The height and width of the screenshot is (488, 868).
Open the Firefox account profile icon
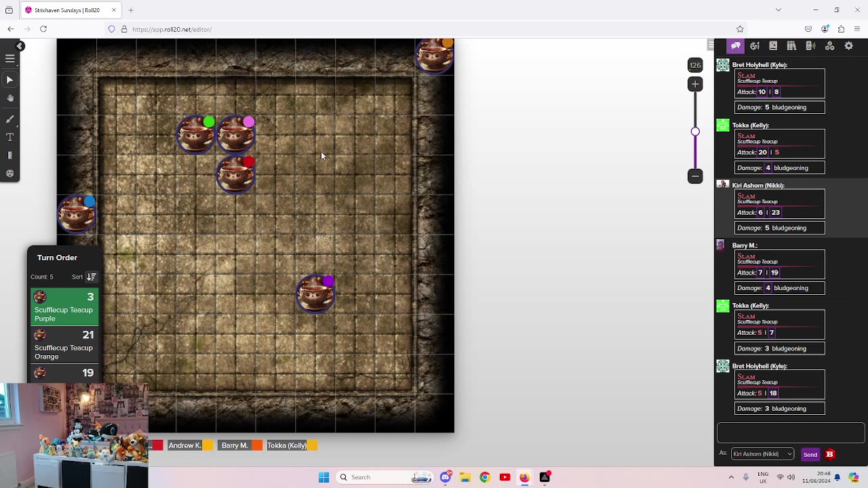(x=825, y=29)
